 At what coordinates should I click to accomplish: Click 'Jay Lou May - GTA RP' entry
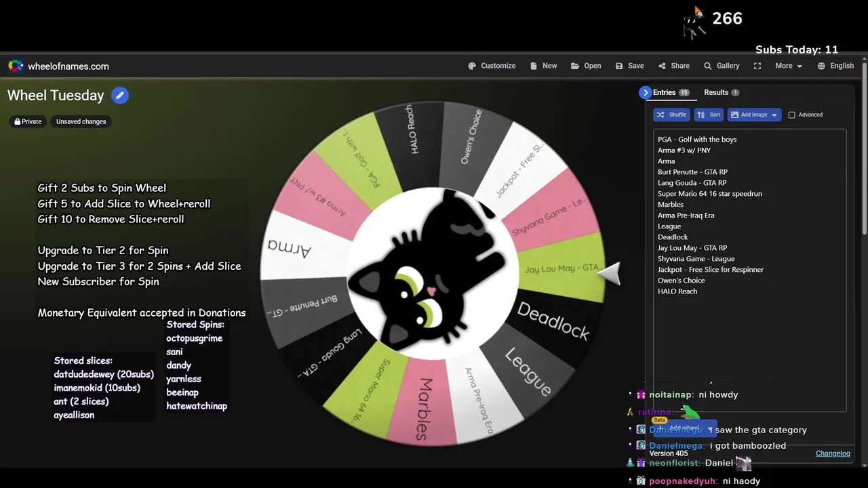click(x=692, y=248)
